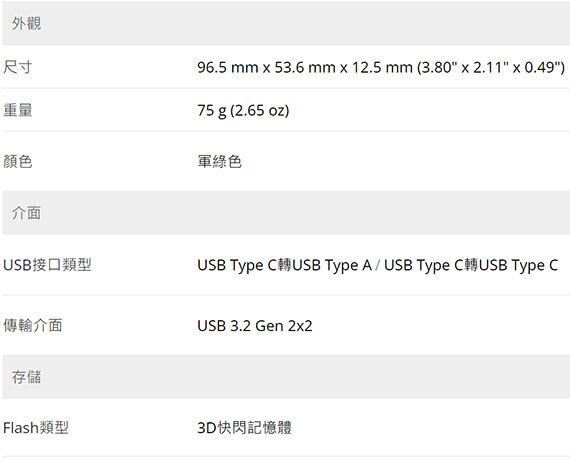Click the USB 3.2 Gen 2x2 value
570x460 pixels.
255,326
